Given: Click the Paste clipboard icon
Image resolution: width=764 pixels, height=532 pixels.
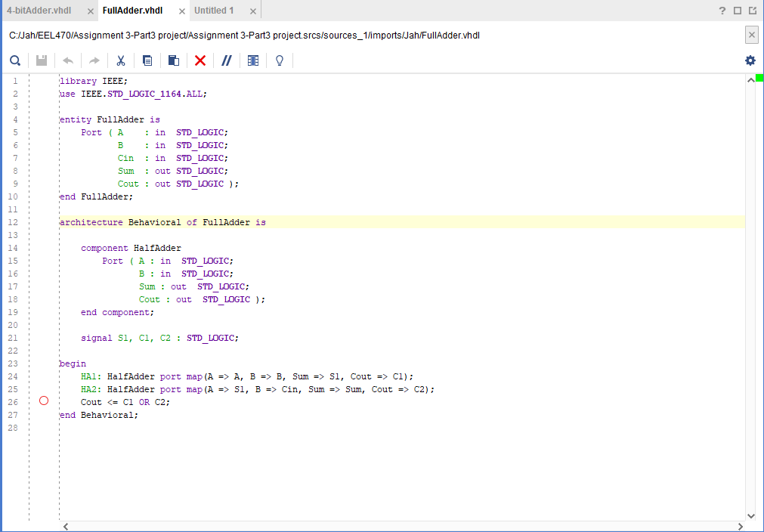Looking at the screenshot, I should pos(174,60).
